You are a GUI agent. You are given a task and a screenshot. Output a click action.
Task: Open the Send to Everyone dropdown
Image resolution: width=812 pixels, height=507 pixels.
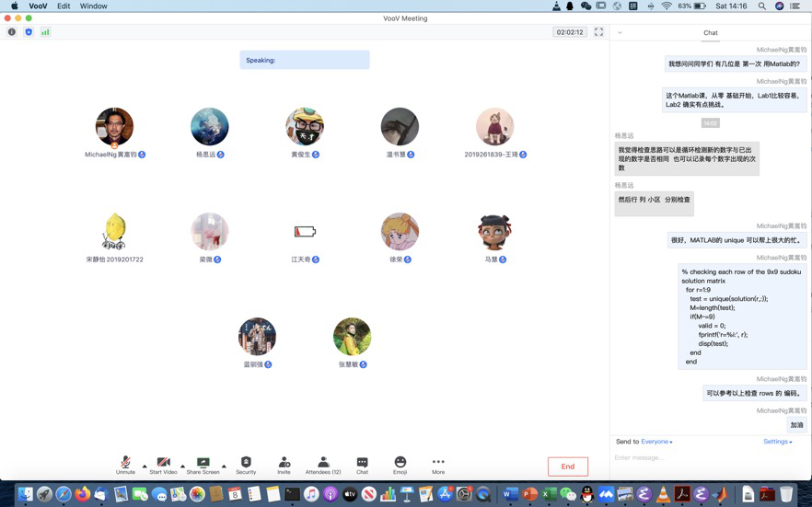[x=656, y=442]
